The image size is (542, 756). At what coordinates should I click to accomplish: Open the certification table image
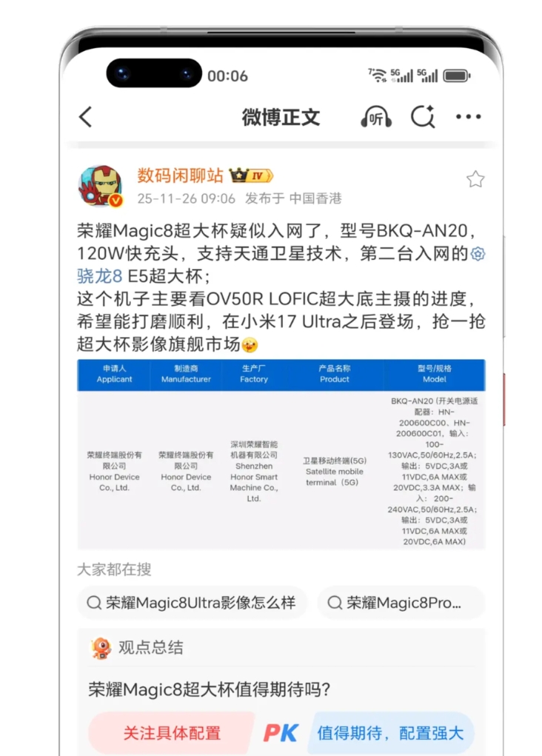tap(281, 454)
